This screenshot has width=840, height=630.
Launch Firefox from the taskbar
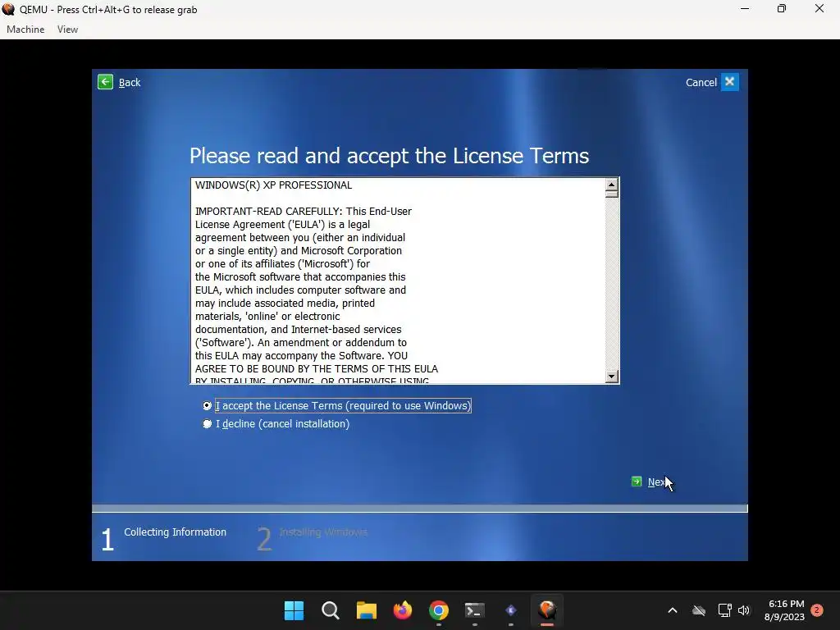[x=402, y=610]
